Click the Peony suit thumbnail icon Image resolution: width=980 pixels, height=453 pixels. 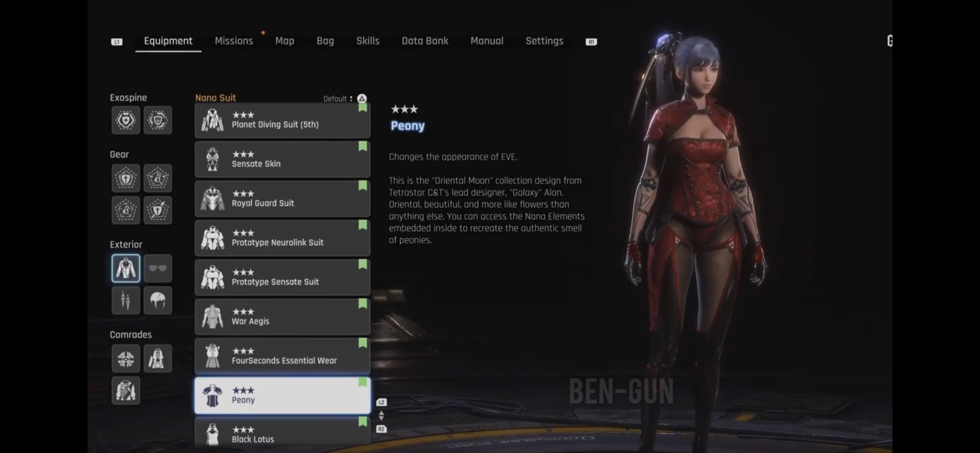pyautogui.click(x=212, y=395)
